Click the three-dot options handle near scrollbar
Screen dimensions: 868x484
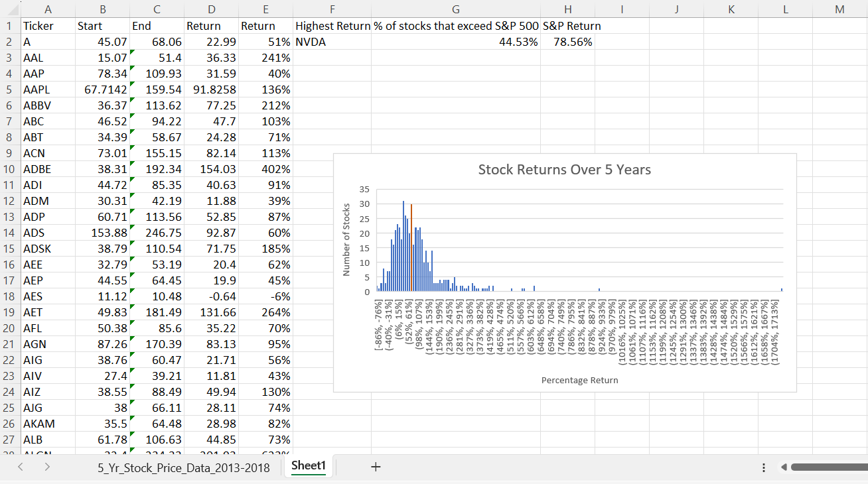tap(764, 467)
